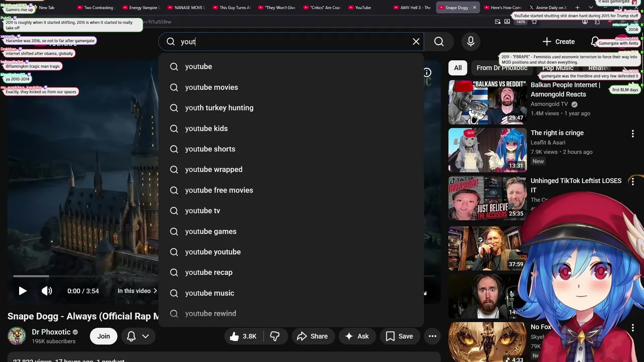The width and height of the screenshot is (644, 362).
Task: Open 'Balkan People Internet' video thumbnail
Action: pos(487,102)
